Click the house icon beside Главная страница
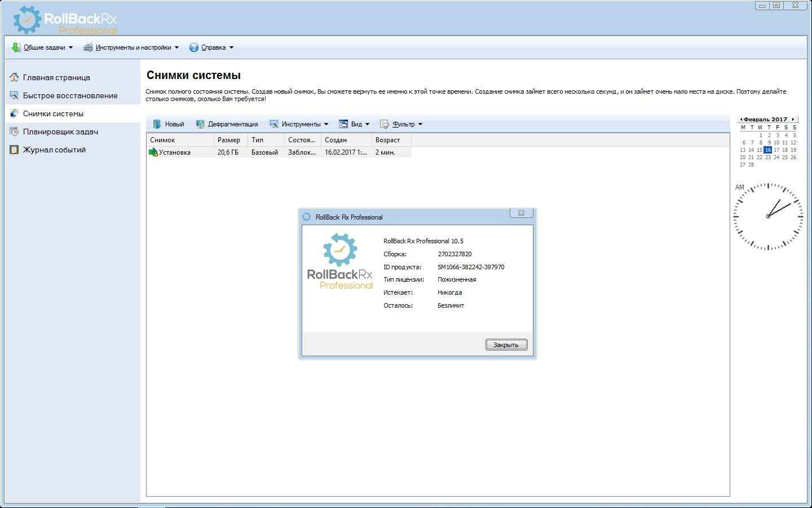812x508 pixels. 14,77
